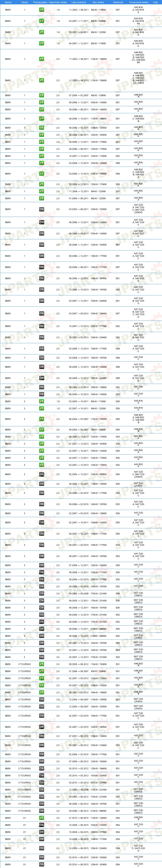Image resolution: width=162 pixels, height=868 pixels.
Task: Click the Rodzaj paliwa column header
Action: point(40,2)
